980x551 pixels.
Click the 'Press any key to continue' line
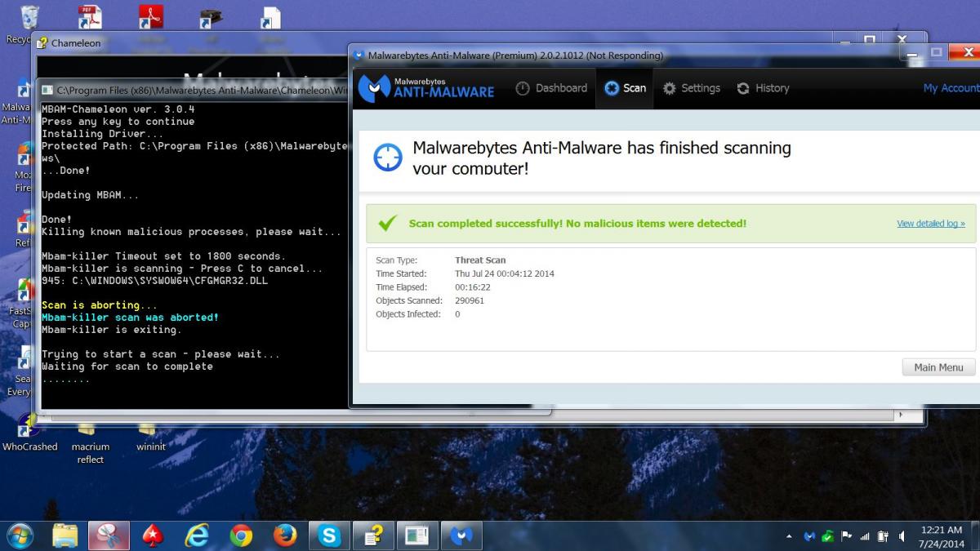click(118, 122)
